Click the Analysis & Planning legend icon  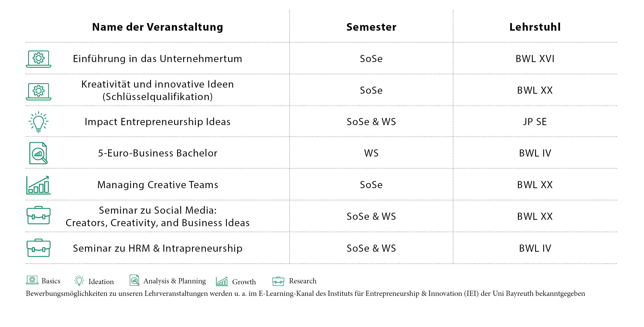(135, 280)
